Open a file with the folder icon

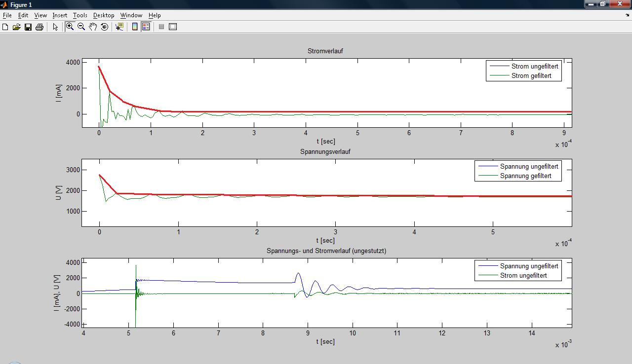coord(16,27)
